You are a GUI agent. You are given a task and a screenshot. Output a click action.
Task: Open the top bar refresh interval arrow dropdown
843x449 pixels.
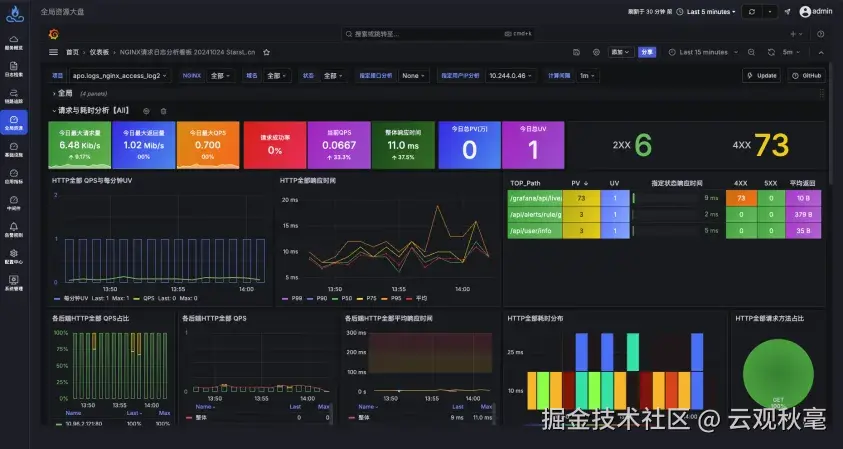(770, 12)
